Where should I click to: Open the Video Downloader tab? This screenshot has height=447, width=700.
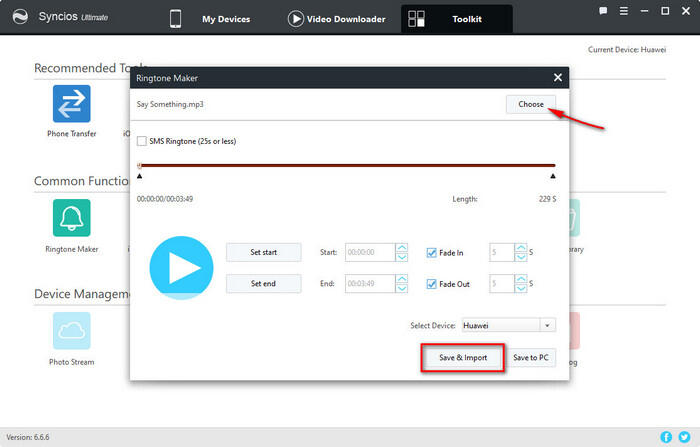pos(336,18)
